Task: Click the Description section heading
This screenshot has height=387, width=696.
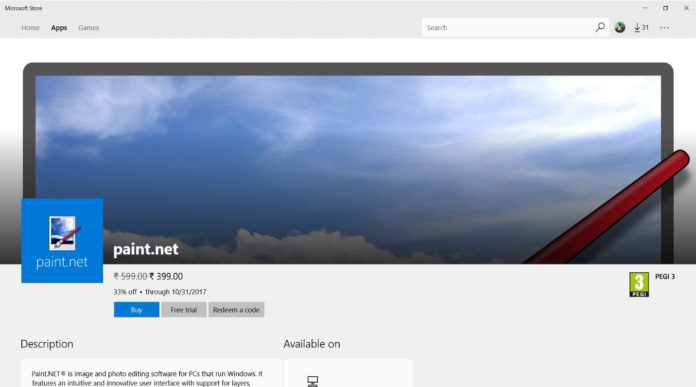Action: (x=47, y=344)
